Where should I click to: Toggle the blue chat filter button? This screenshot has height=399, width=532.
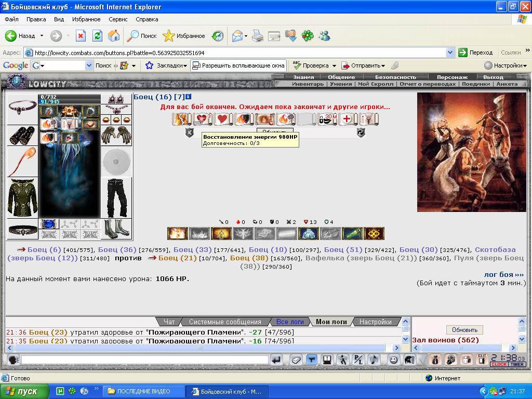tap(311, 360)
